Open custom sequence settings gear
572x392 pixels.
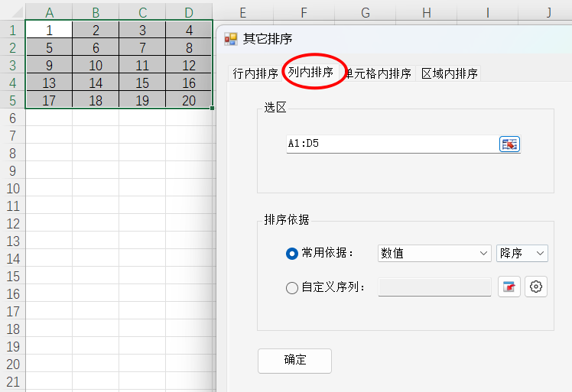coord(536,287)
